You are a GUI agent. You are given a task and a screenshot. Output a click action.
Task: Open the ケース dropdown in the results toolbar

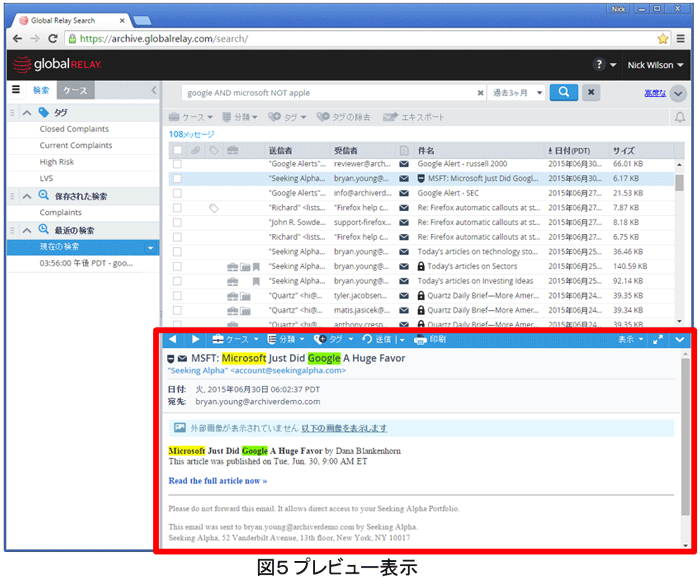tap(191, 117)
